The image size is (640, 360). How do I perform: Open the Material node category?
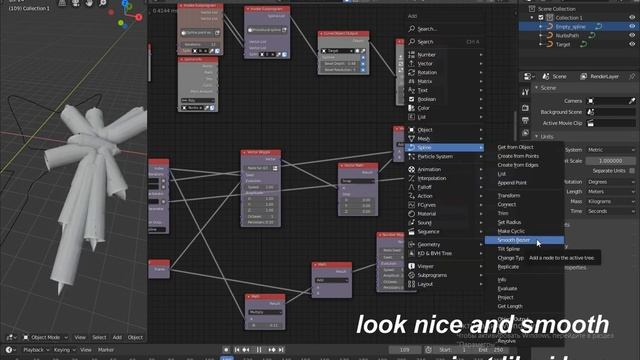coord(445,214)
